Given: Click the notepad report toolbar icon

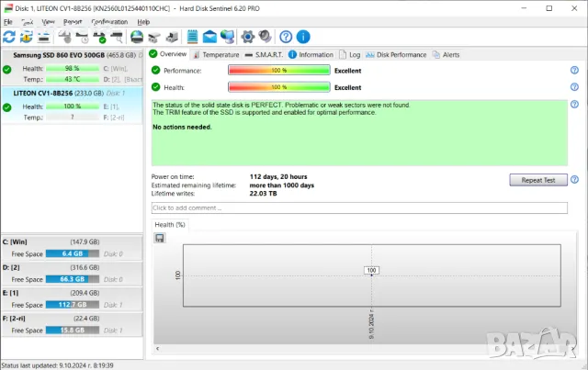Looking at the screenshot, I should click(x=193, y=37).
